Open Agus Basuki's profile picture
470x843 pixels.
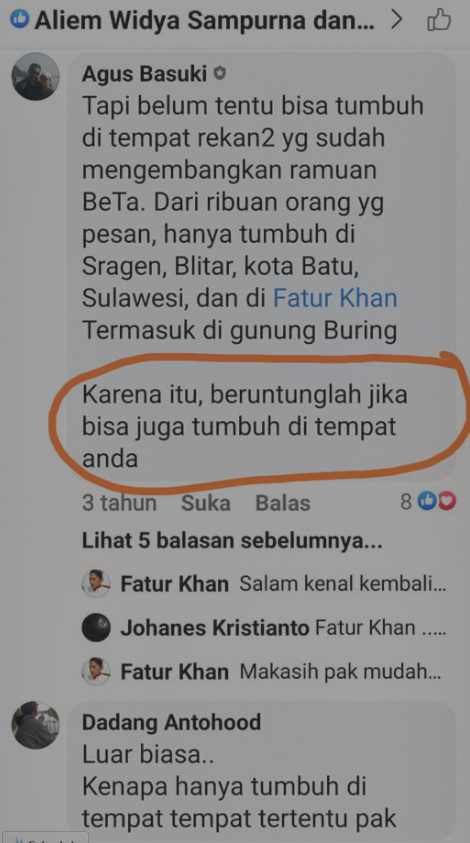point(35,76)
